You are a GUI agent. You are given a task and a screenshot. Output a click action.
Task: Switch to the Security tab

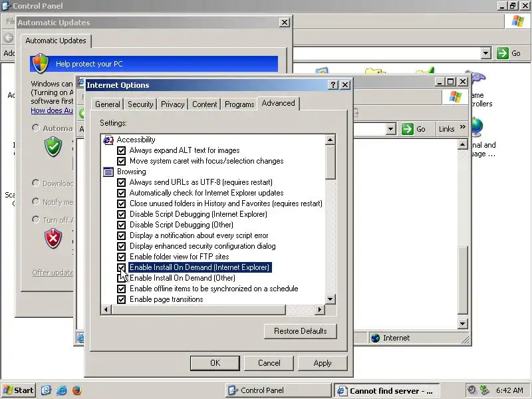point(140,104)
